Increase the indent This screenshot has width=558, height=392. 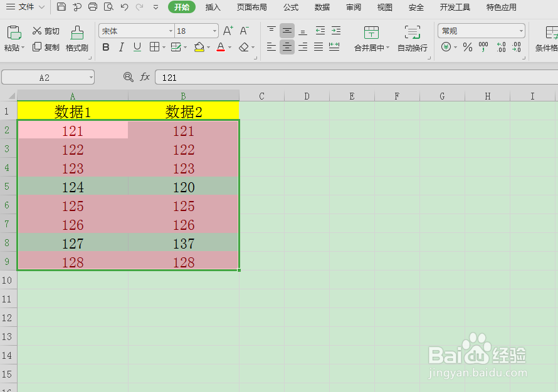click(x=336, y=31)
